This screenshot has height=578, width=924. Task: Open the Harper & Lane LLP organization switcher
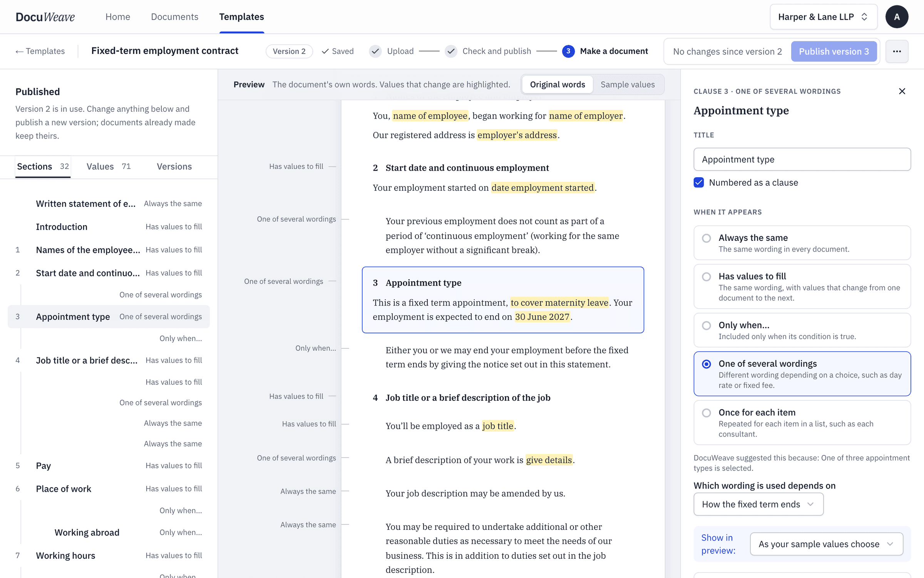824,17
